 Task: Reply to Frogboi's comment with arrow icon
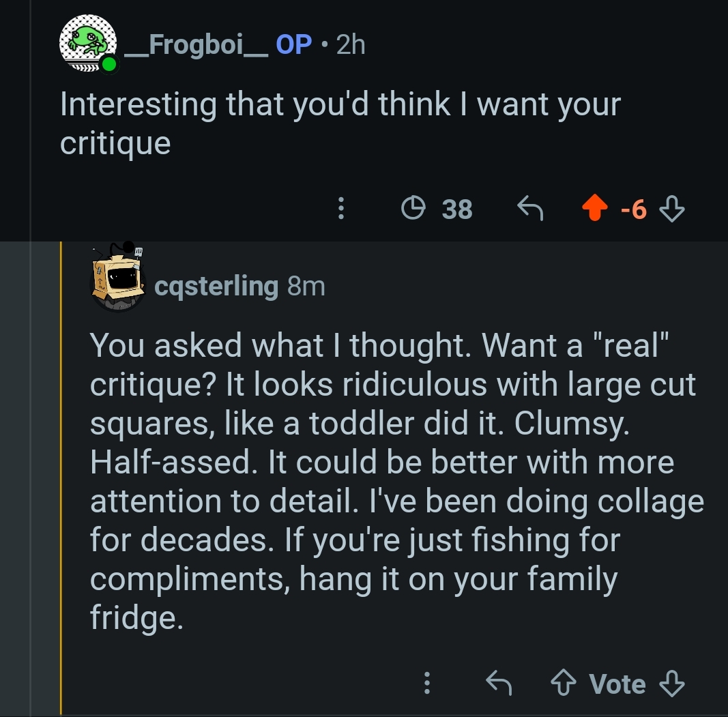click(529, 209)
